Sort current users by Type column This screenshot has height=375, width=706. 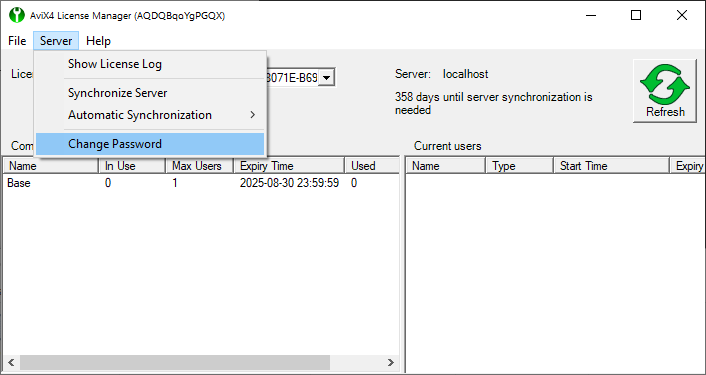coord(519,166)
